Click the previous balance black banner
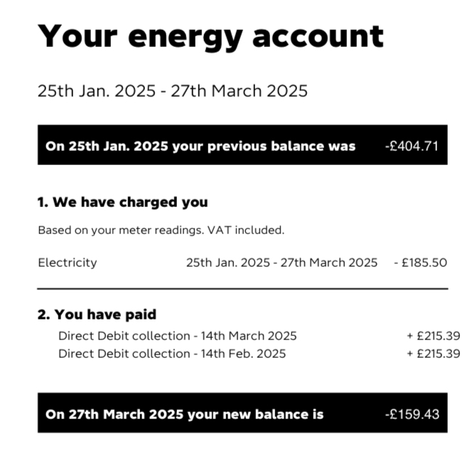 (242, 145)
